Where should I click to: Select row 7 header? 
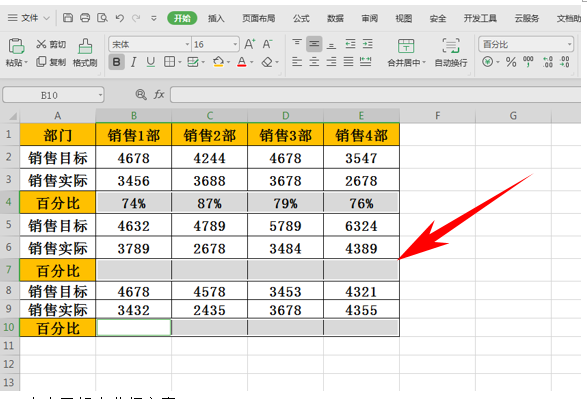9,269
